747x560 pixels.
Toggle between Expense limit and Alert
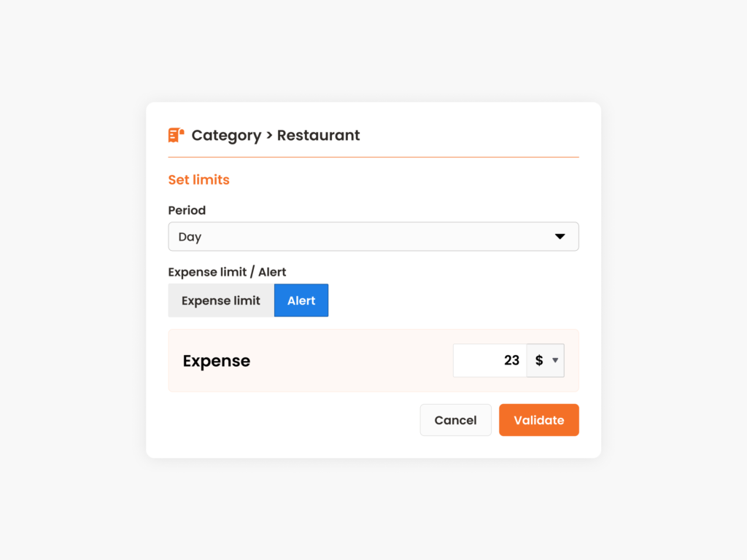(248, 300)
